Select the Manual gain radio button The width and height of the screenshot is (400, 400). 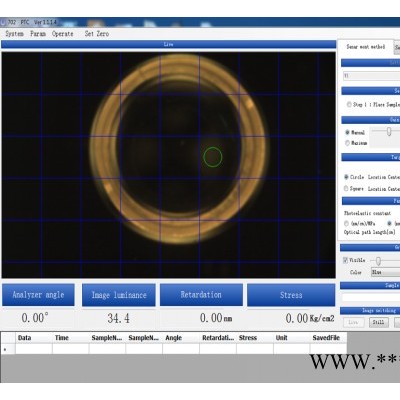click(x=347, y=132)
